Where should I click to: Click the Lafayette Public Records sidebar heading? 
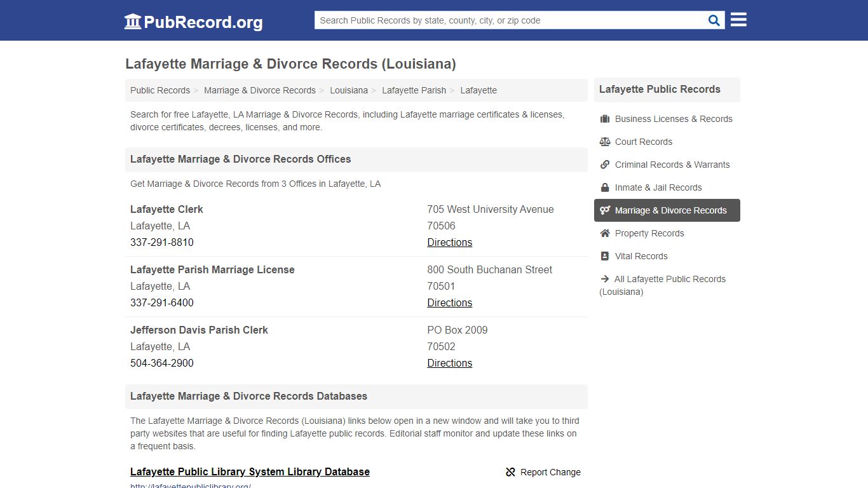(660, 89)
